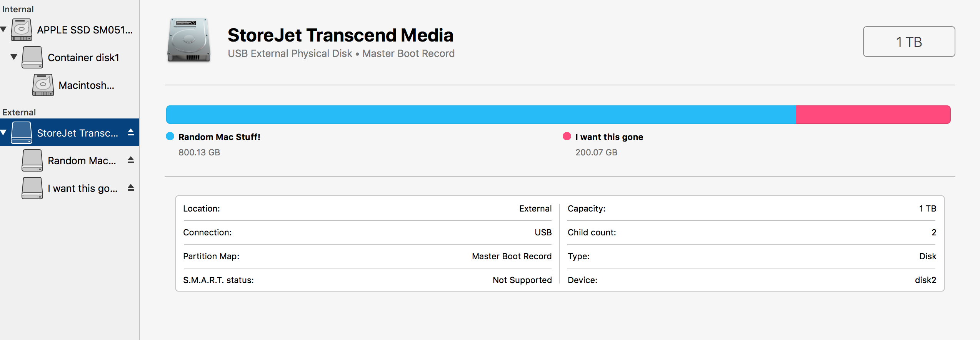The image size is (980, 340).
Task: Select Random Mac volume in sidebar
Action: coord(82,161)
